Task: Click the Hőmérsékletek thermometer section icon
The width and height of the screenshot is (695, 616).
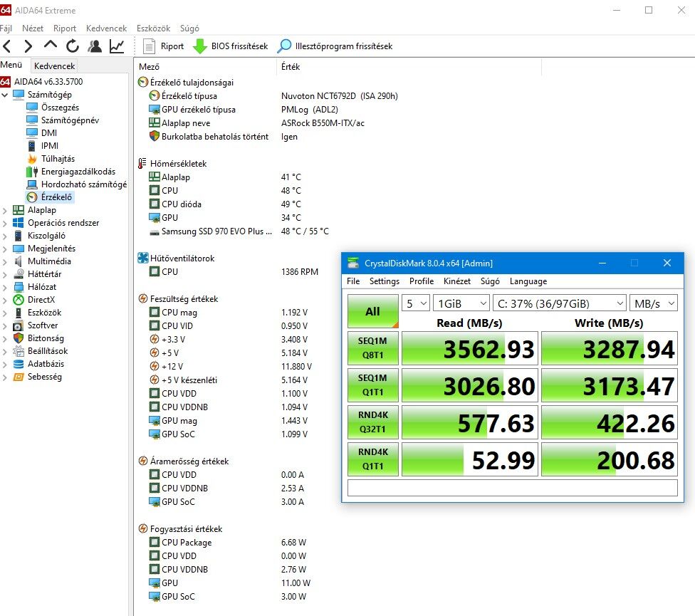Action: 142,164
